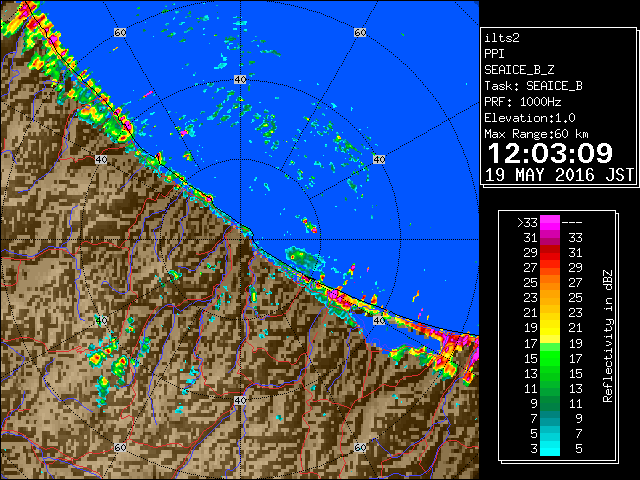This screenshot has width=640, height=480.
Task: Pick the yellow 19–21 dBZ legend swatch
Action: (550, 328)
